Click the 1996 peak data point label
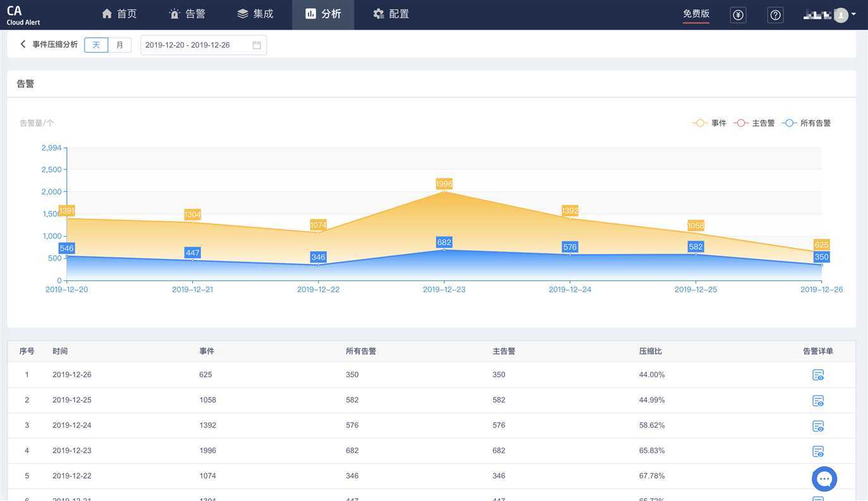 point(444,184)
